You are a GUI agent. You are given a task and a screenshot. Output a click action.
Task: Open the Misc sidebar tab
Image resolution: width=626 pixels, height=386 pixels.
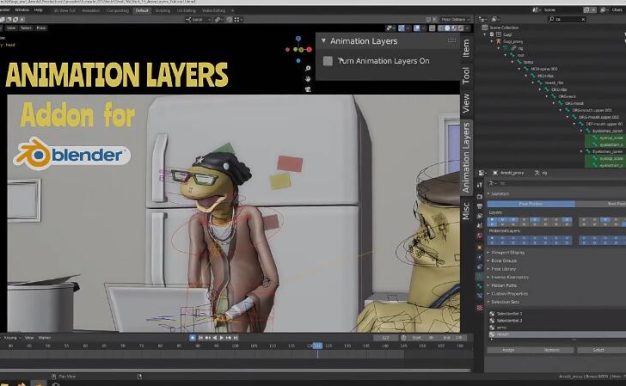point(466,210)
